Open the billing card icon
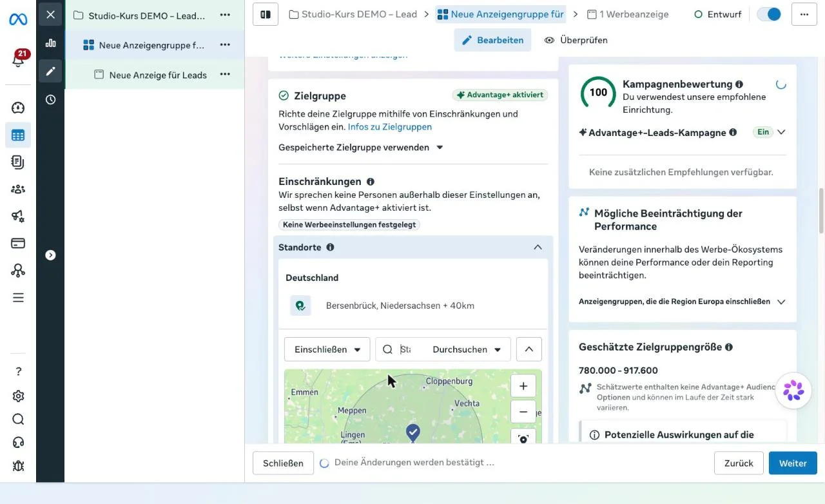The image size is (825, 504). [x=18, y=243]
